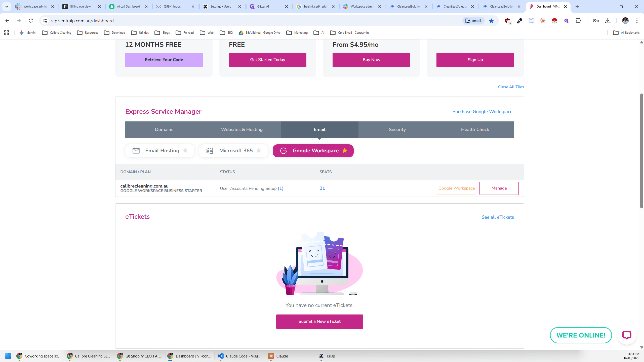
Task: Open the Claude taskbar app
Action: point(278,356)
